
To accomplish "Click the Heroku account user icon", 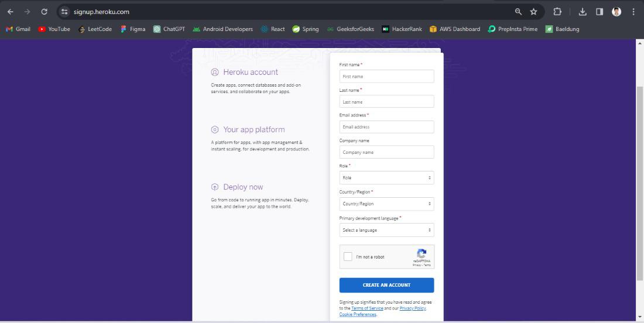I will click(x=215, y=72).
